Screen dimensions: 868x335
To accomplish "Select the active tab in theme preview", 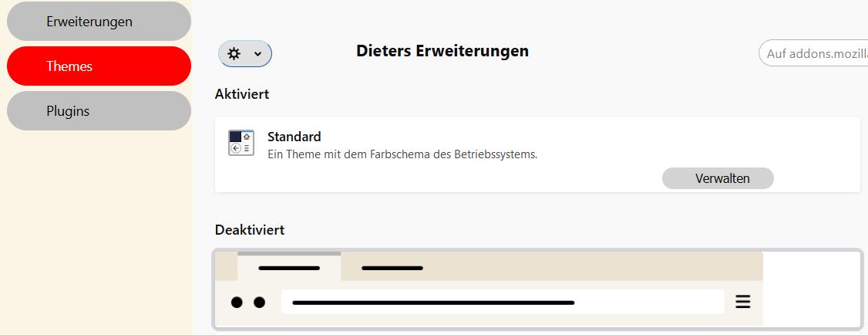I will 289,268.
